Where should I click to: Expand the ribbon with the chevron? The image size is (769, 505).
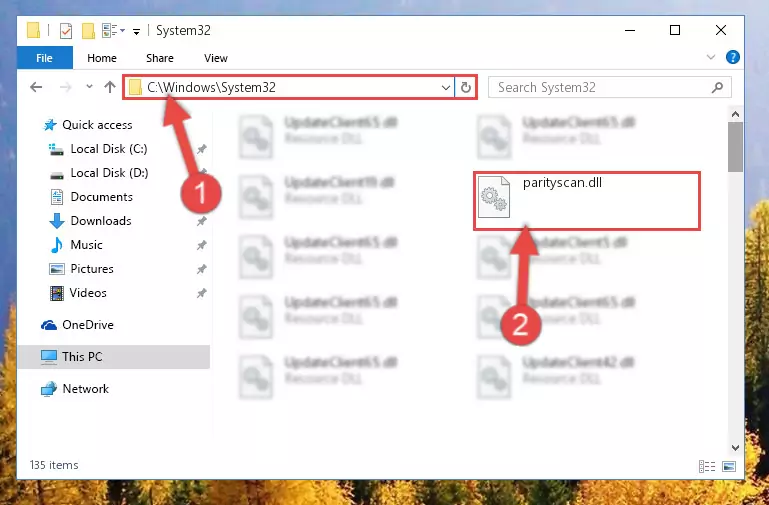[x=711, y=57]
